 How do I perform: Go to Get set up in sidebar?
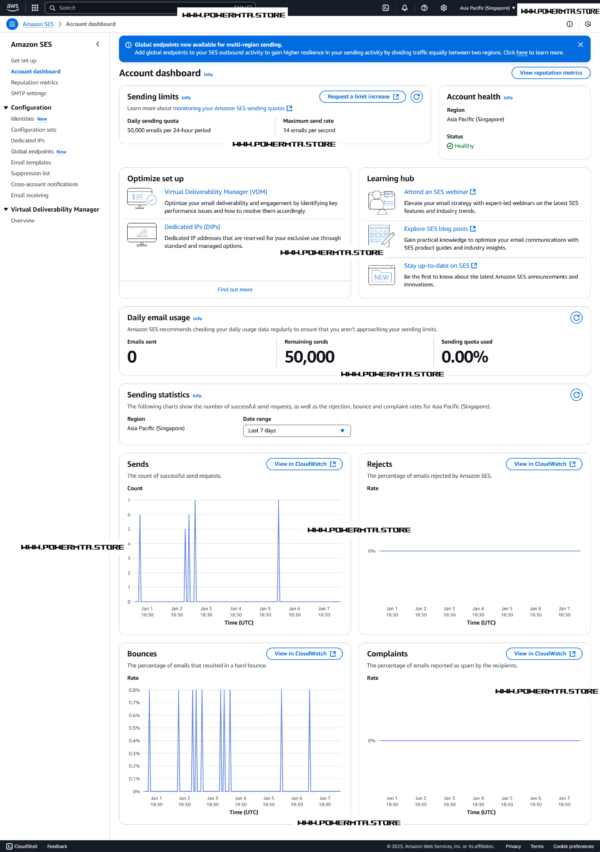23,60
